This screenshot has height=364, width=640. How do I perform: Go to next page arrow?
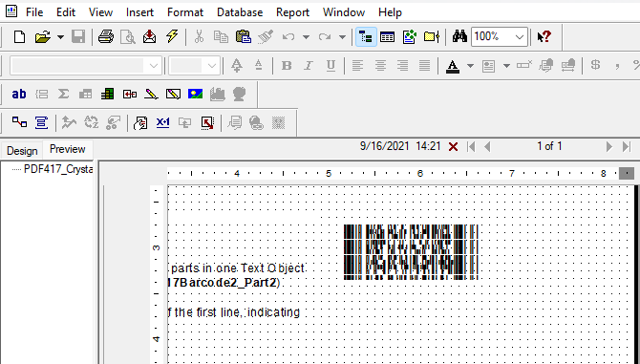tap(609, 146)
